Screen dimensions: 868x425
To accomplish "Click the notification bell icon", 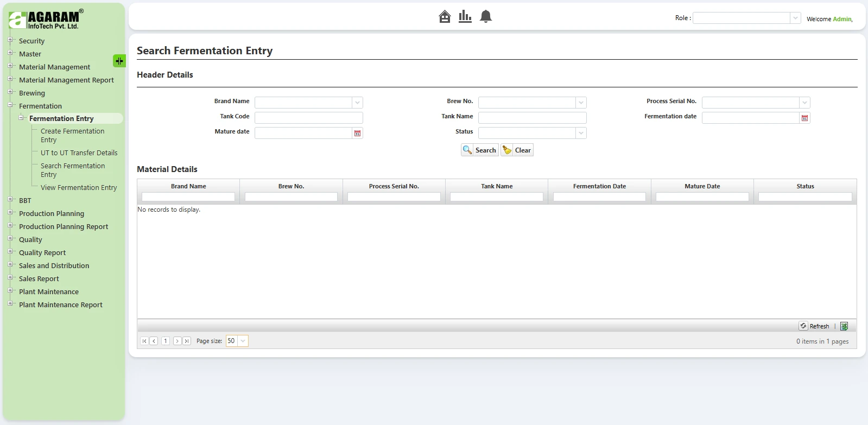I will [x=486, y=17].
